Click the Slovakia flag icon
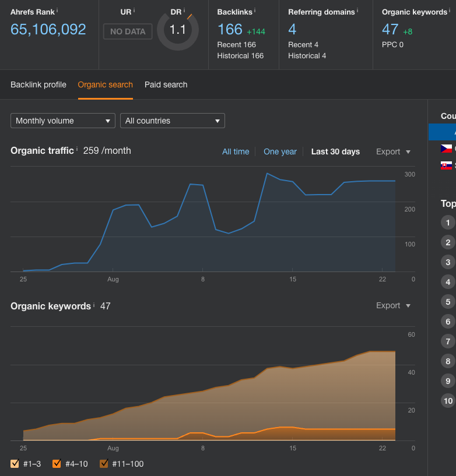 [x=447, y=165]
